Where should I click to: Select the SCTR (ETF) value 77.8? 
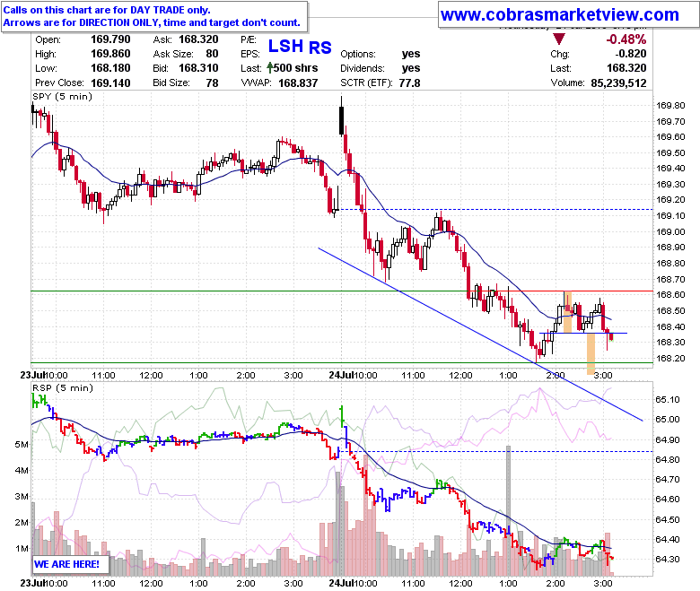click(x=410, y=83)
